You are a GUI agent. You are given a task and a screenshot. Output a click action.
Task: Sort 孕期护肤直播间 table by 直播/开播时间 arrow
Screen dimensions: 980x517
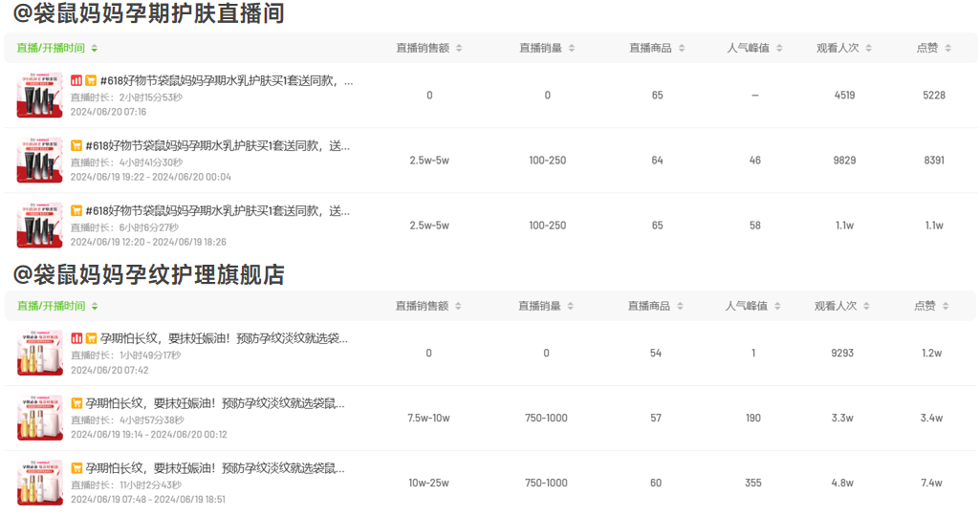coord(95,48)
